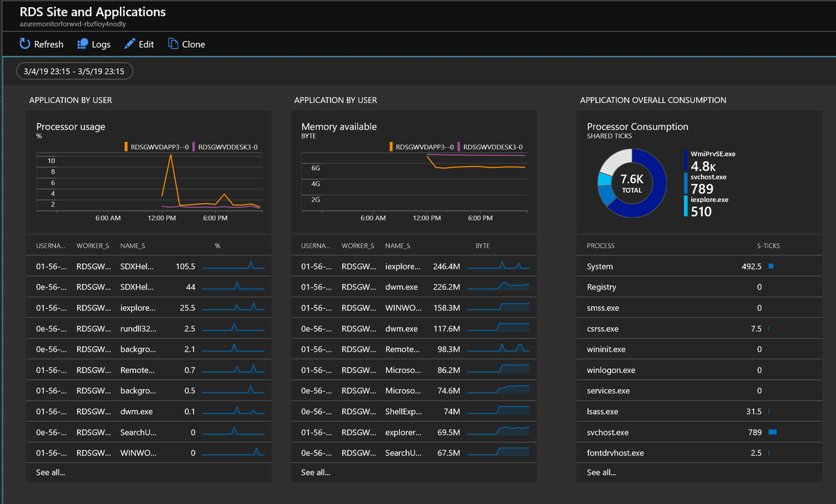Select the services.exe process row

(699, 391)
